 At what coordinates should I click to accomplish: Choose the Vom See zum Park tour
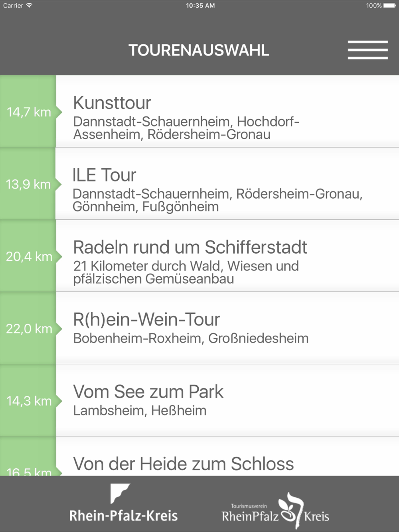click(x=227, y=400)
